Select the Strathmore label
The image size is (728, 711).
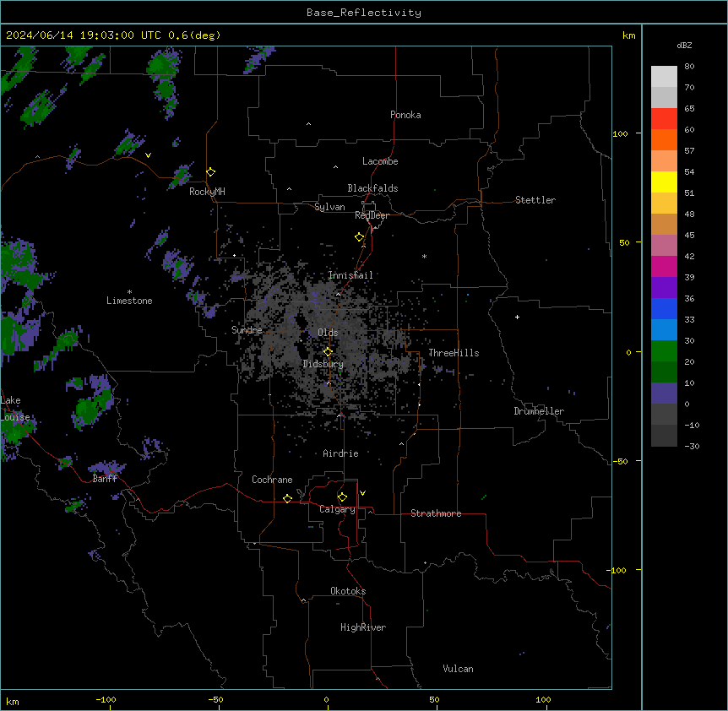pos(436,513)
